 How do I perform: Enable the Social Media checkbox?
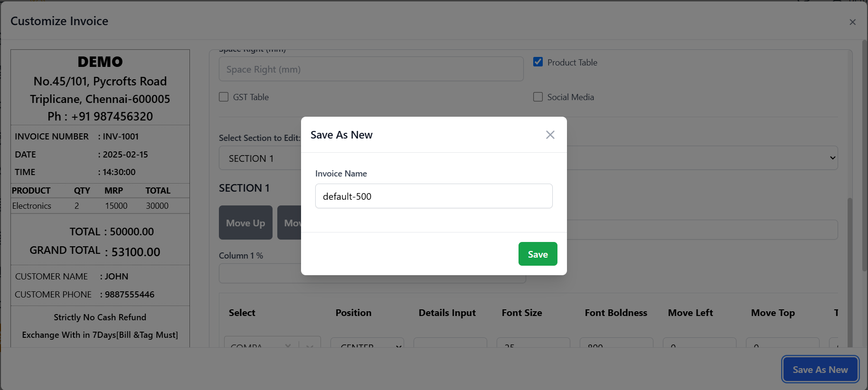(538, 97)
